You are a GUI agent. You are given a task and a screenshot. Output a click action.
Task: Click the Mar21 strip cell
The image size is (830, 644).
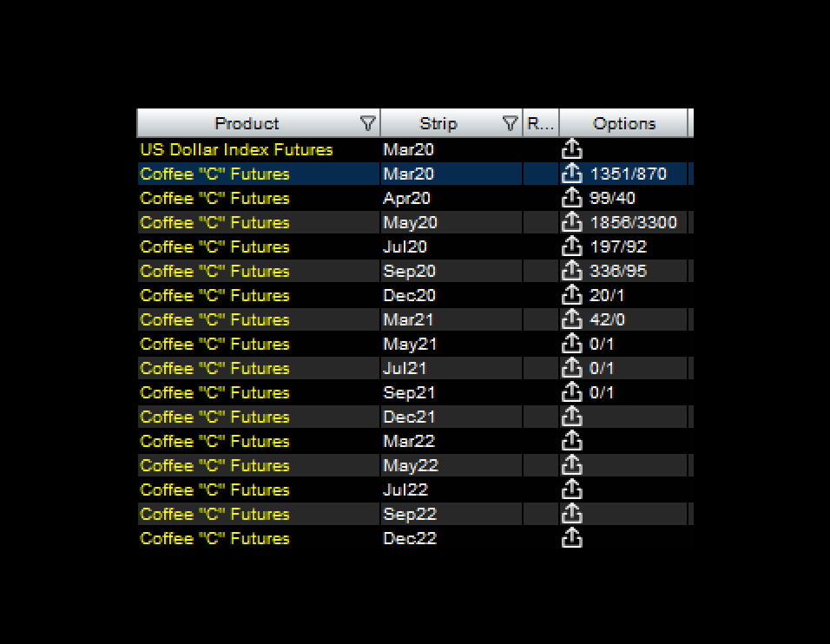click(x=451, y=320)
